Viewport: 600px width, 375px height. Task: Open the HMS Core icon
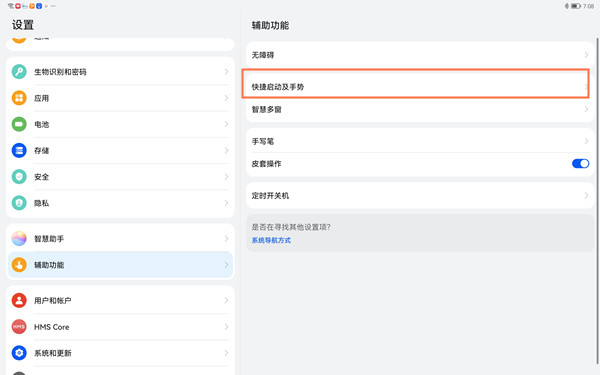point(19,327)
